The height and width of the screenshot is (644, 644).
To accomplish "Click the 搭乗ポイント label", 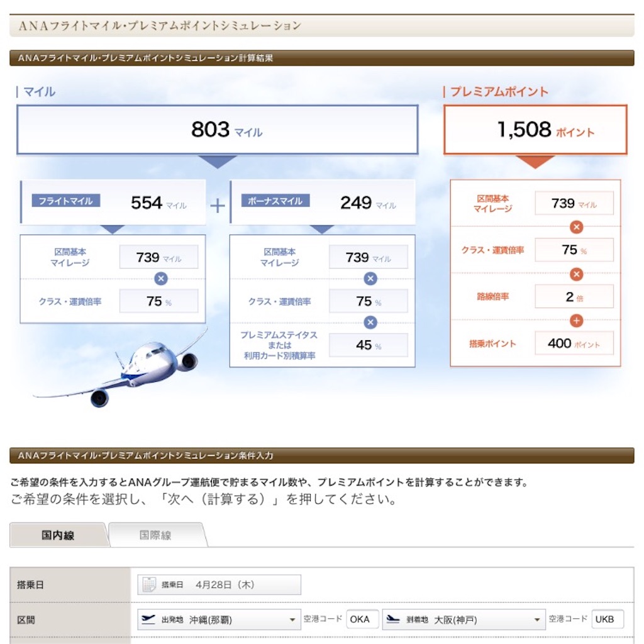I will tap(492, 344).
